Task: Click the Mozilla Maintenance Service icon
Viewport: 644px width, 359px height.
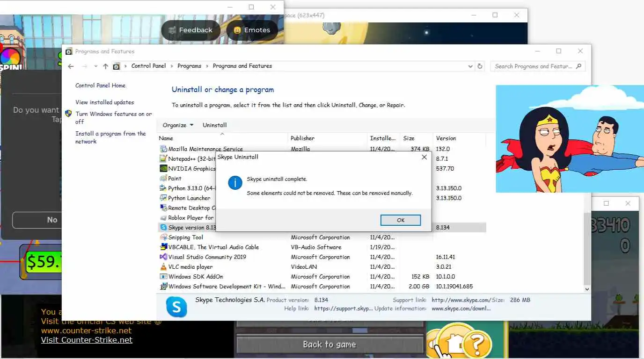Action: [x=163, y=149]
